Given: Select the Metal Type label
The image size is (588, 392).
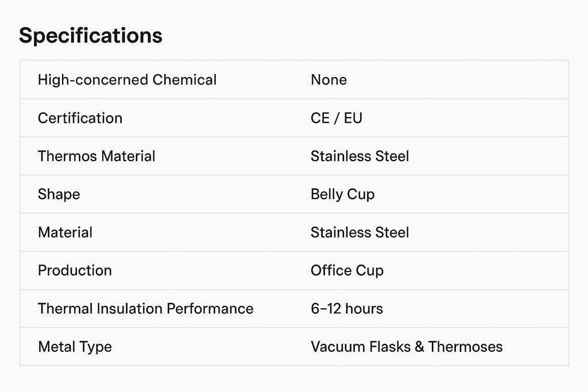Looking at the screenshot, I should (x=75, y=347).
